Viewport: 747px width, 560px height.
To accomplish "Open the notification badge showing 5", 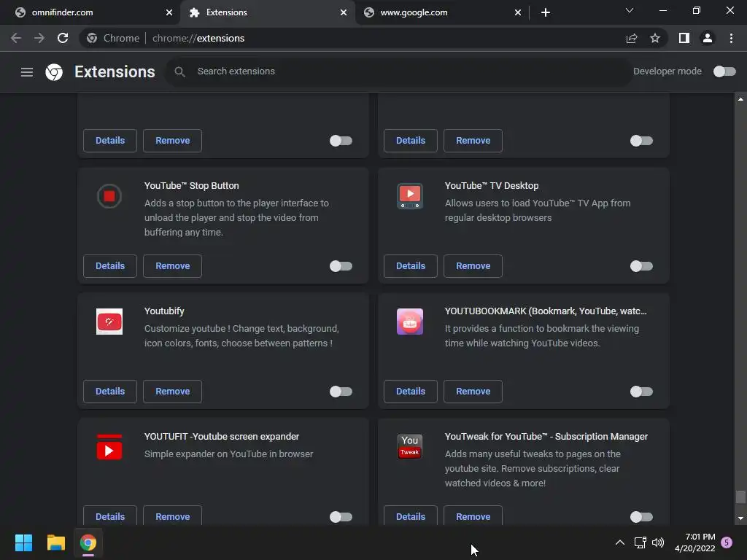I will pos(727,542).
